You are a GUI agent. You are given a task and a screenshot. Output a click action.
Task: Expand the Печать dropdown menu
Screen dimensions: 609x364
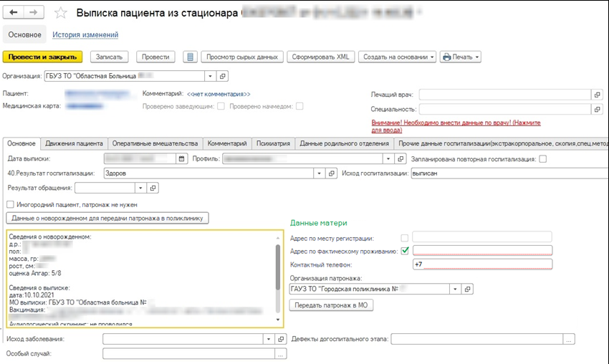[460, 57]
